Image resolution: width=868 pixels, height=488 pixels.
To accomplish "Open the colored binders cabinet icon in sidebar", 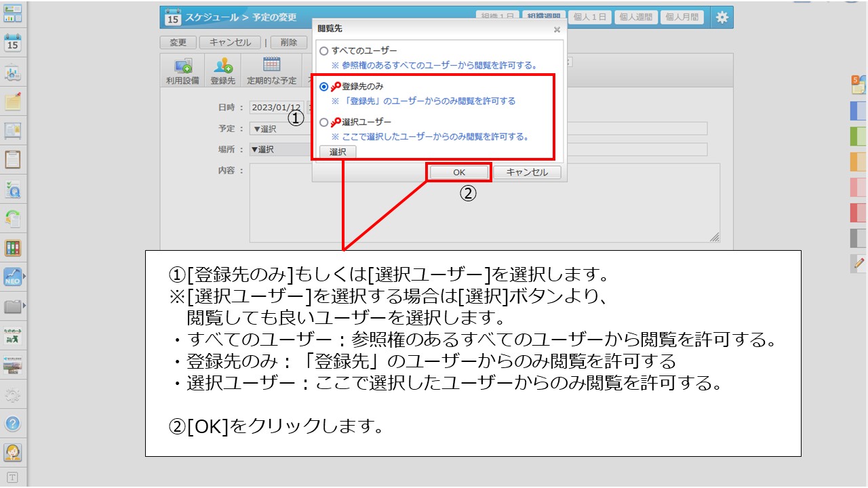I will (13, 248).
